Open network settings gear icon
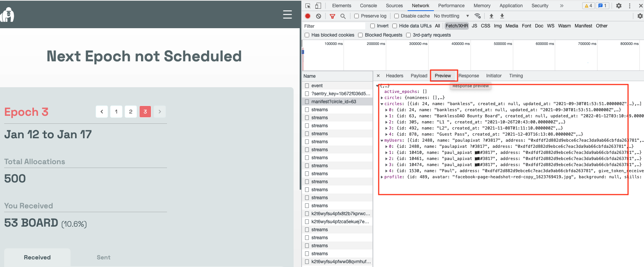Viewport: 644px width, 267px height. pos(640,16)
